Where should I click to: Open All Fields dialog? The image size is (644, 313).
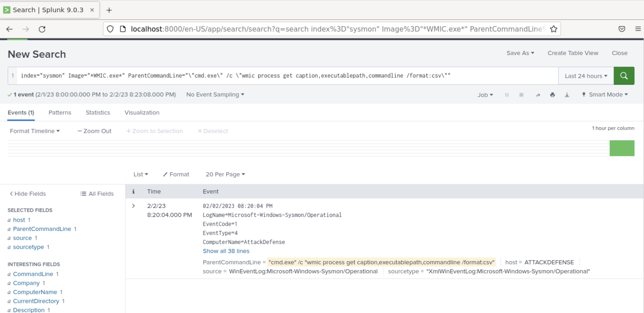[97, 194]
